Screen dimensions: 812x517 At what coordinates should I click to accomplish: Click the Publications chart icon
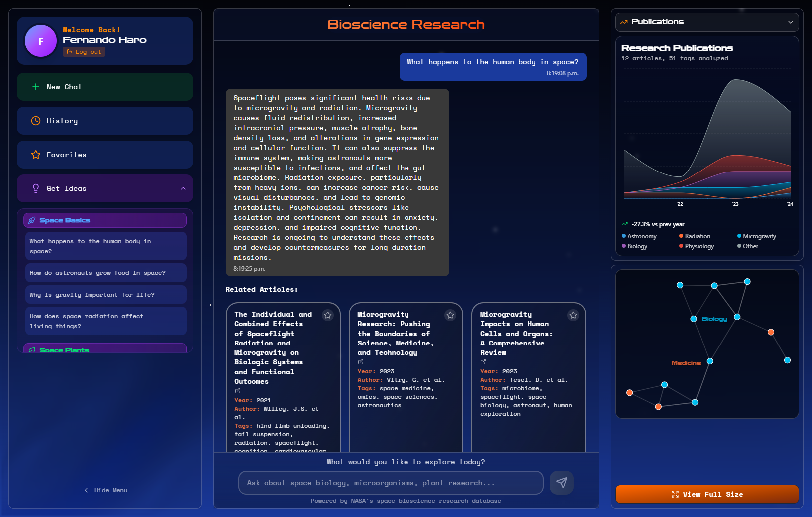pos(623,22)
